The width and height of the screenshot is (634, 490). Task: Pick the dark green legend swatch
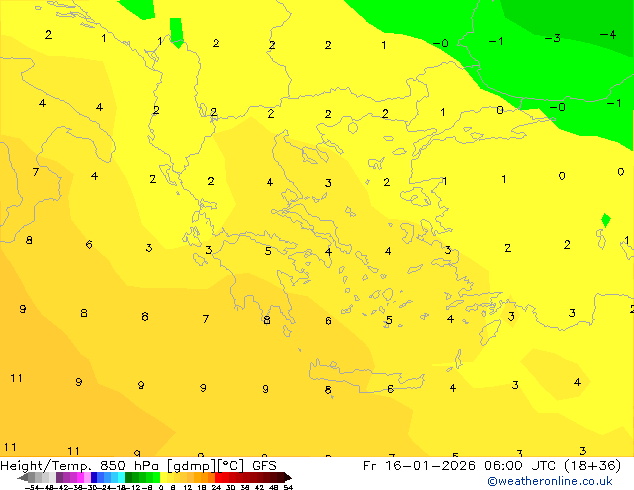[128, 477]
